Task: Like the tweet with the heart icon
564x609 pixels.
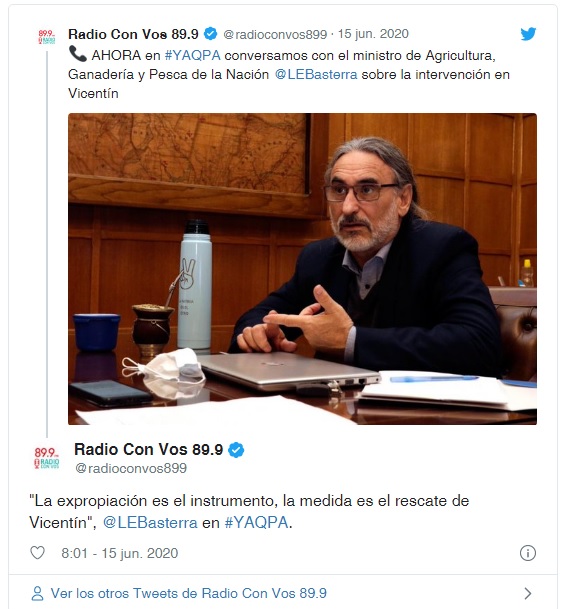Action: [38, 553]
